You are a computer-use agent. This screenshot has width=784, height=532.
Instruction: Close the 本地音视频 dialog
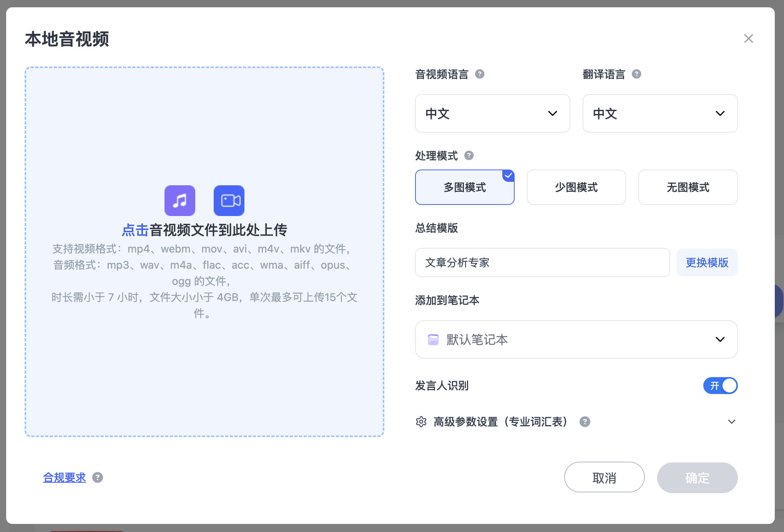point(749,38)
